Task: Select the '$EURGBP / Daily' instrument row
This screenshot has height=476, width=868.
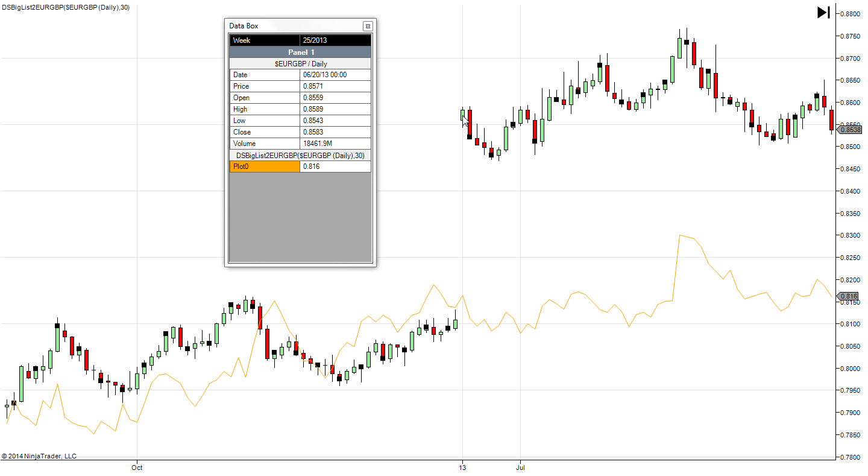Action: 300,63
